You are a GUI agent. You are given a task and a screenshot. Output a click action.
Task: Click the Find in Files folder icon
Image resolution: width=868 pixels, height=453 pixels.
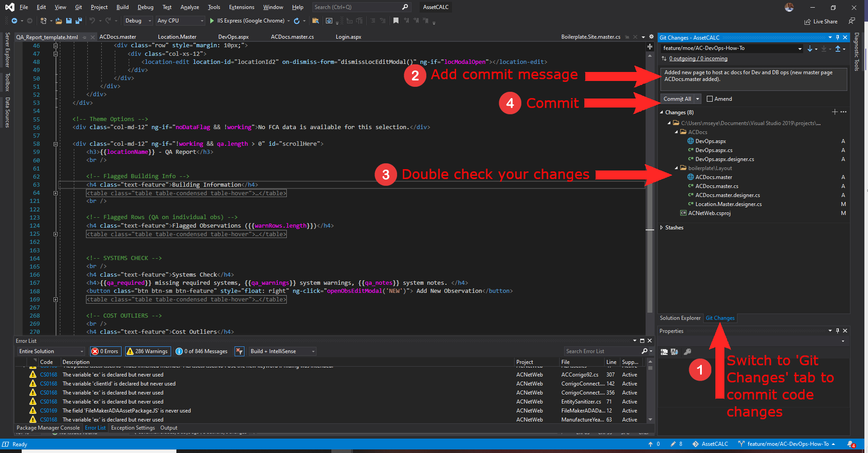pyautogui.click(x=316, y=21)
